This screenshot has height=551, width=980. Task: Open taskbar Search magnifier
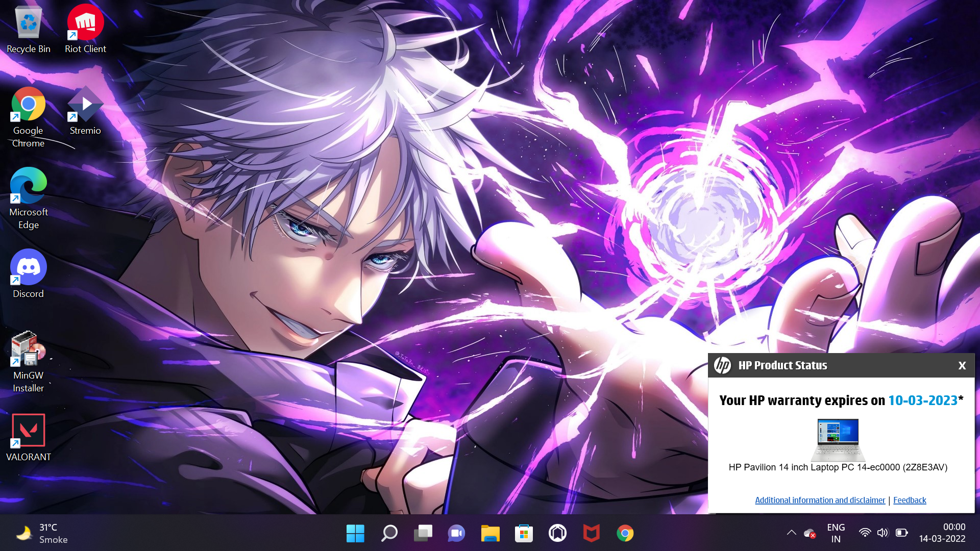(x=389, y=533)
